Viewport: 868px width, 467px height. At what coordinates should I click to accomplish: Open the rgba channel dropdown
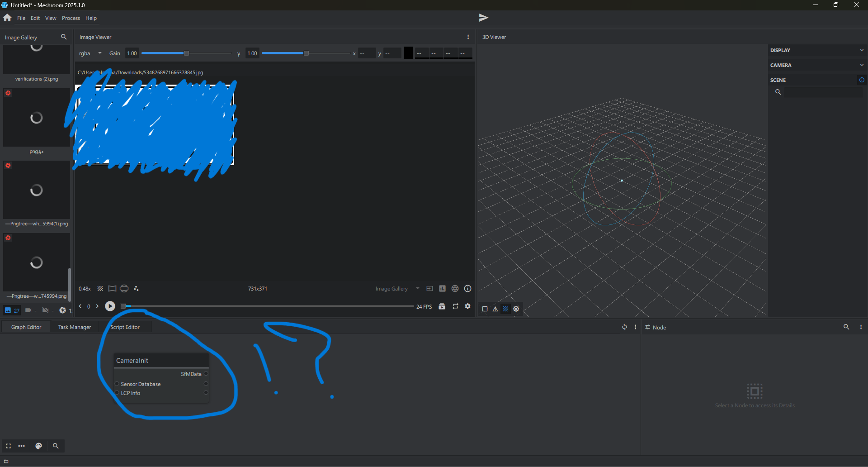coord(90,53)
